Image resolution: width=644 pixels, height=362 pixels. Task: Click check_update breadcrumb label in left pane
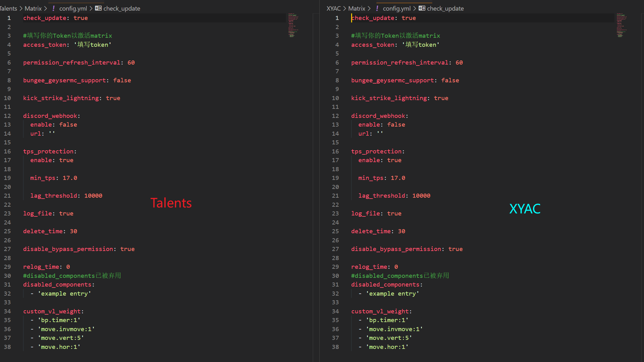click(x=122, y=8)
